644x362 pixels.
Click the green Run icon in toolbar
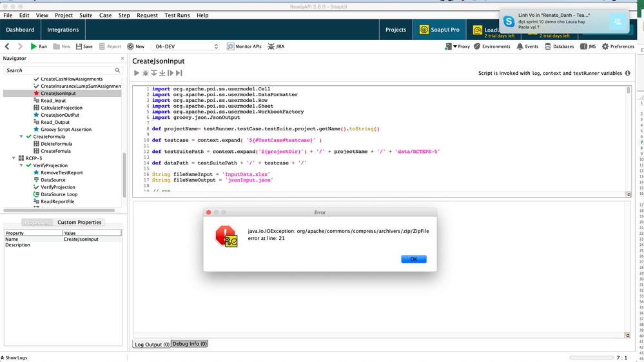pyautogui.click(x=34, y=46)
